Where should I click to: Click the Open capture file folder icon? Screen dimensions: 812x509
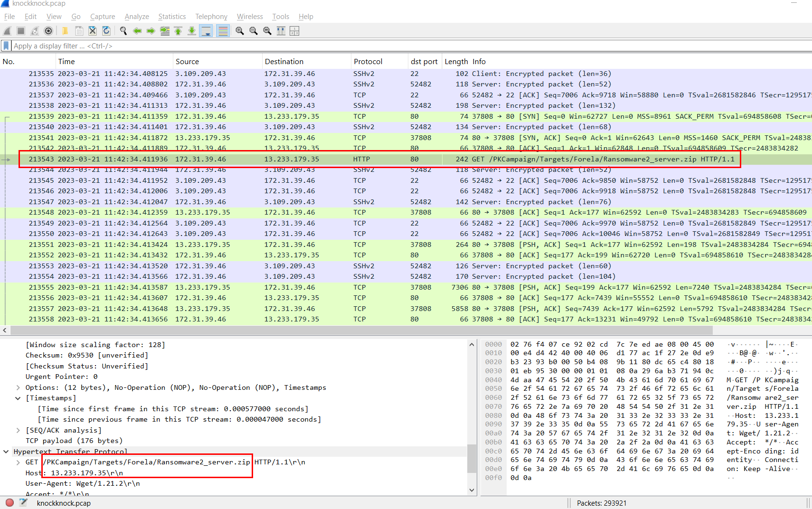pos(65,31)
